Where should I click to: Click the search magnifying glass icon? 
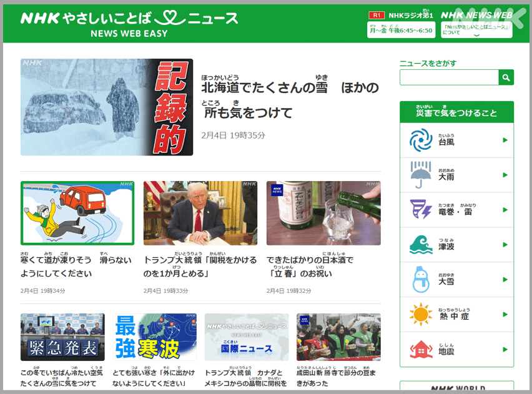click(x=506, y=77)
